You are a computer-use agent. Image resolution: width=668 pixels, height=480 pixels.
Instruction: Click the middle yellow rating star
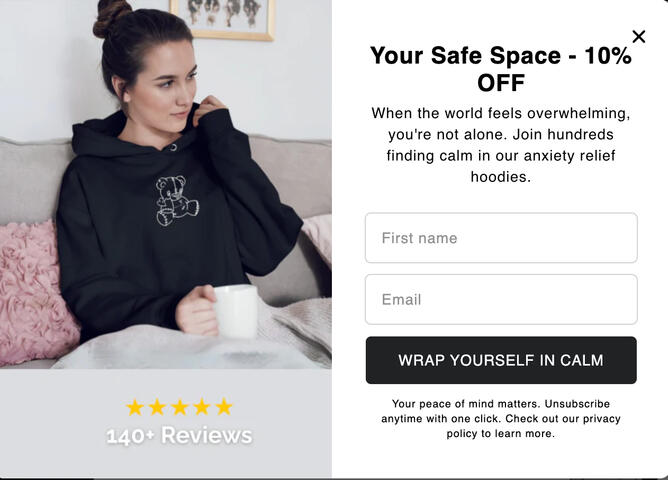click(x=179, y=407)
